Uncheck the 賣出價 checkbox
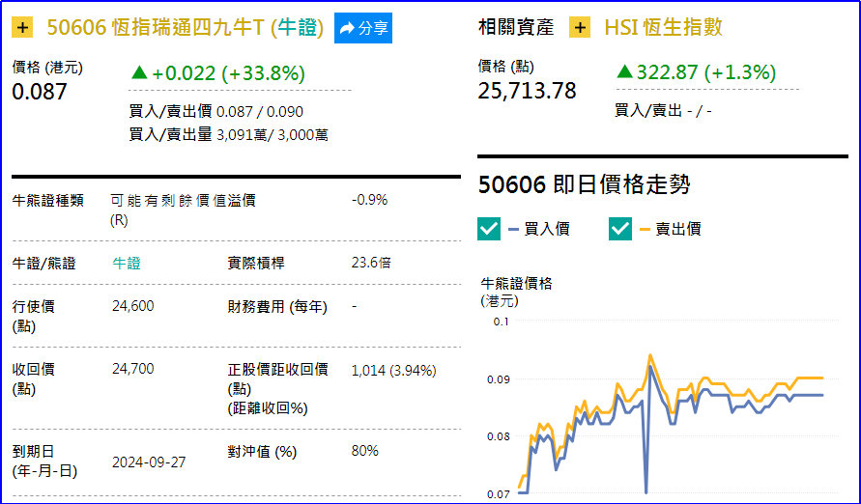 (619, 229)
